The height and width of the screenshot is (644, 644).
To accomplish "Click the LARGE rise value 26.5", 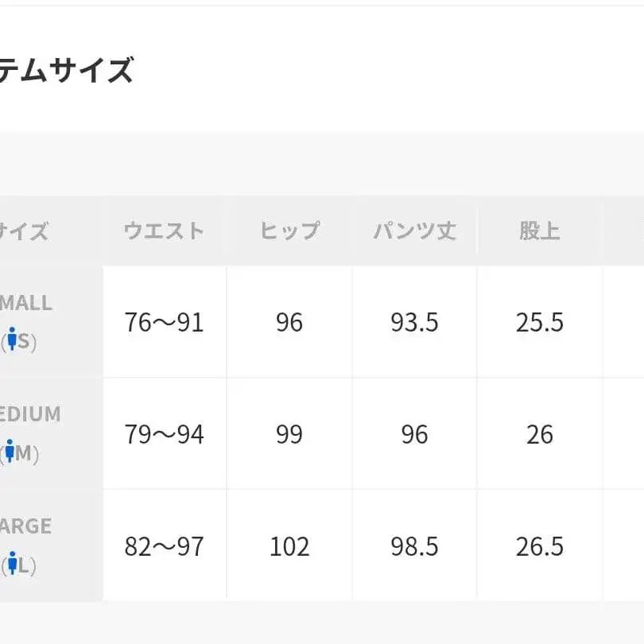I will (x=540, y=547).
